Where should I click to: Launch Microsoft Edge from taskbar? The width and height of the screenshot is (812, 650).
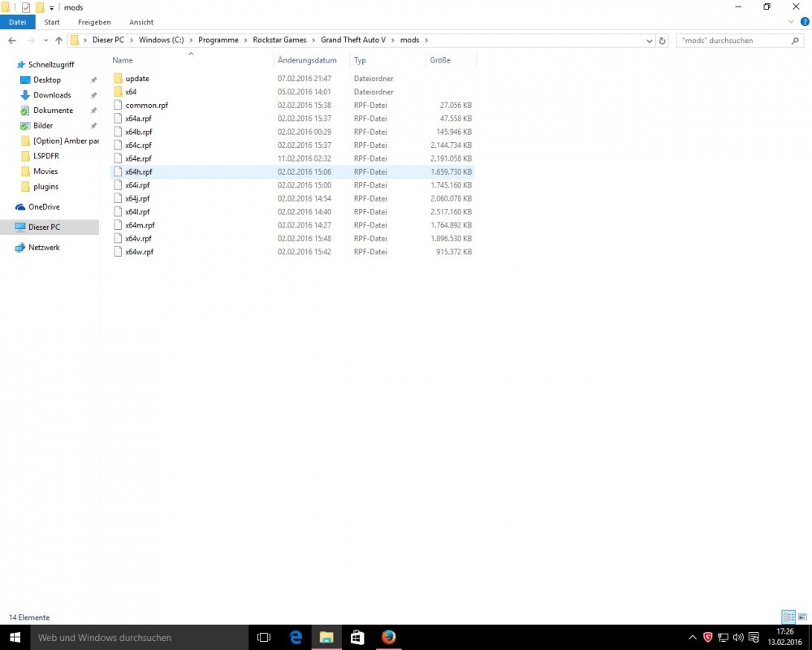[296, 638]
